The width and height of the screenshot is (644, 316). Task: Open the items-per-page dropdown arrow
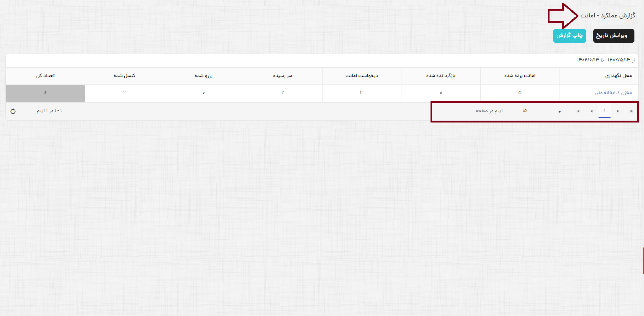click(559, 111)
